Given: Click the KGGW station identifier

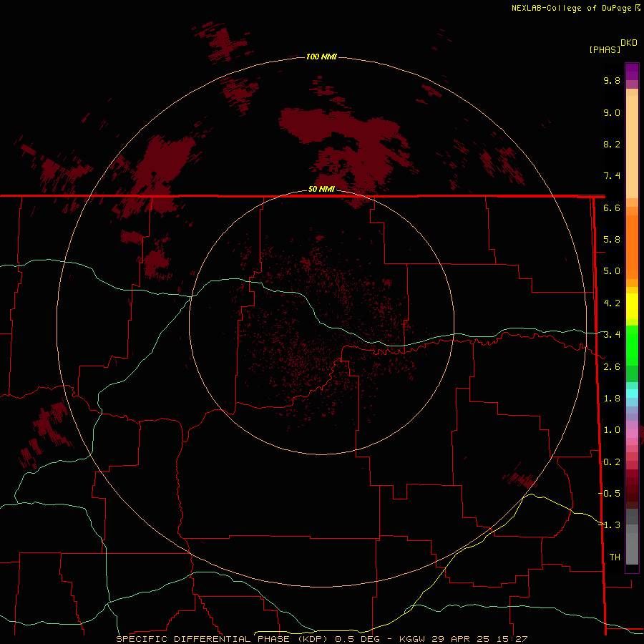Looking at the screenshot, I should (x=412, y=639).
